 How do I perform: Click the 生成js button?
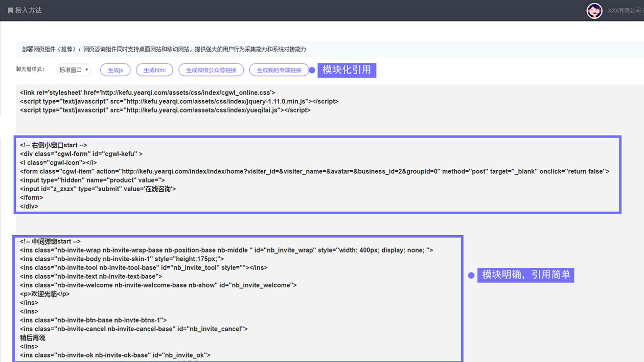pos(116,70)
